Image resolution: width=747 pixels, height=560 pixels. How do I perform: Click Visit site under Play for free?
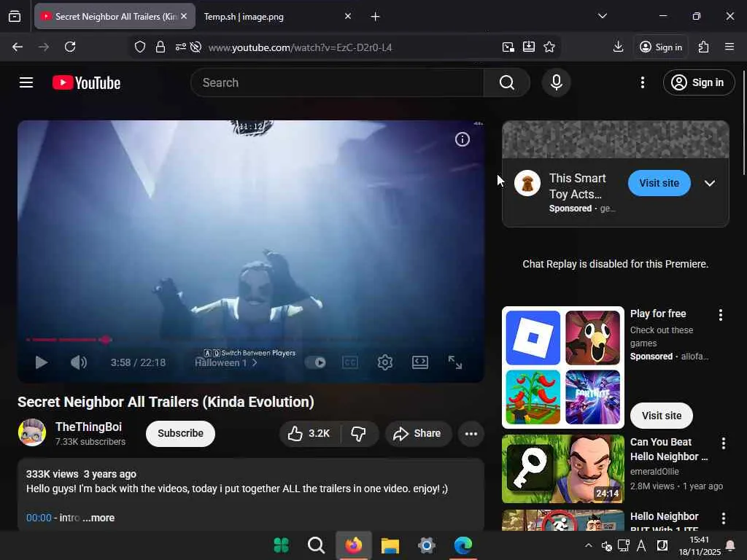click(661, 416)
